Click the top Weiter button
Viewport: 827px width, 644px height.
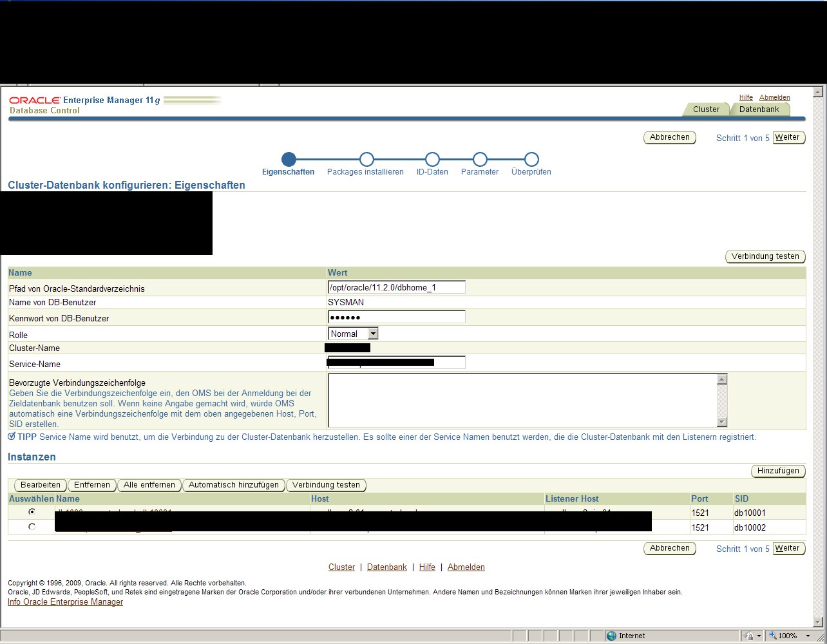pos(788,138)
